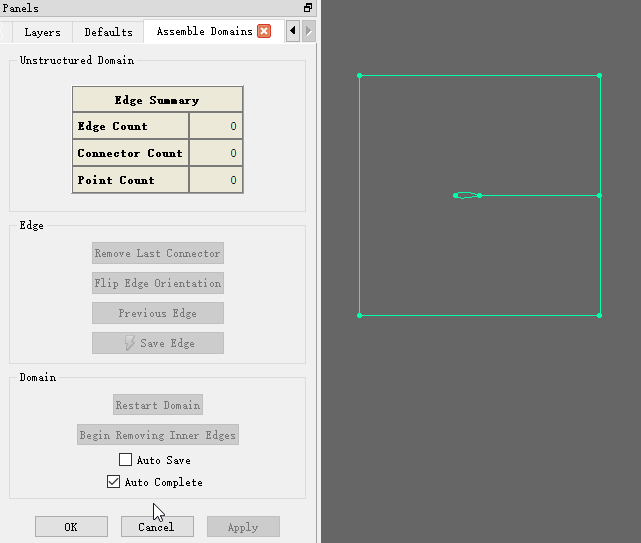Select the Edge Count value cell

[x=216, y=126]
